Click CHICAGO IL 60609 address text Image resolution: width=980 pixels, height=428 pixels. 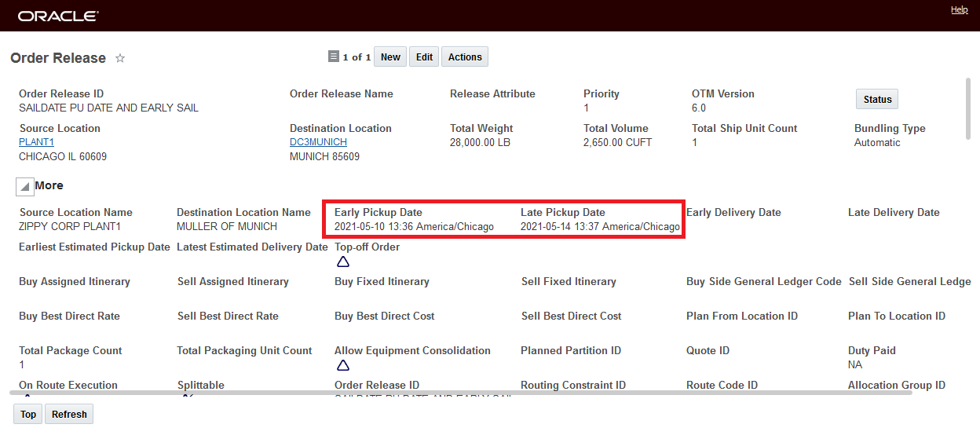pyautogui.click(x=63, y=156)
